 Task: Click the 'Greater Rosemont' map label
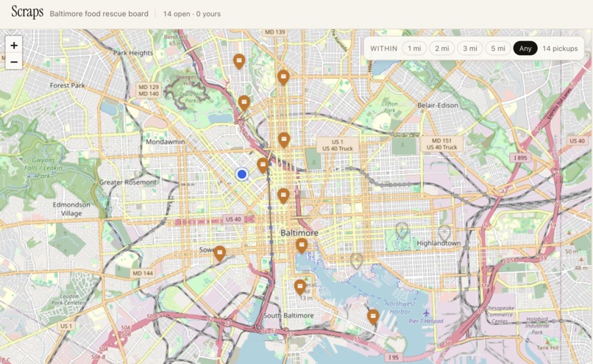pos(127,182)
